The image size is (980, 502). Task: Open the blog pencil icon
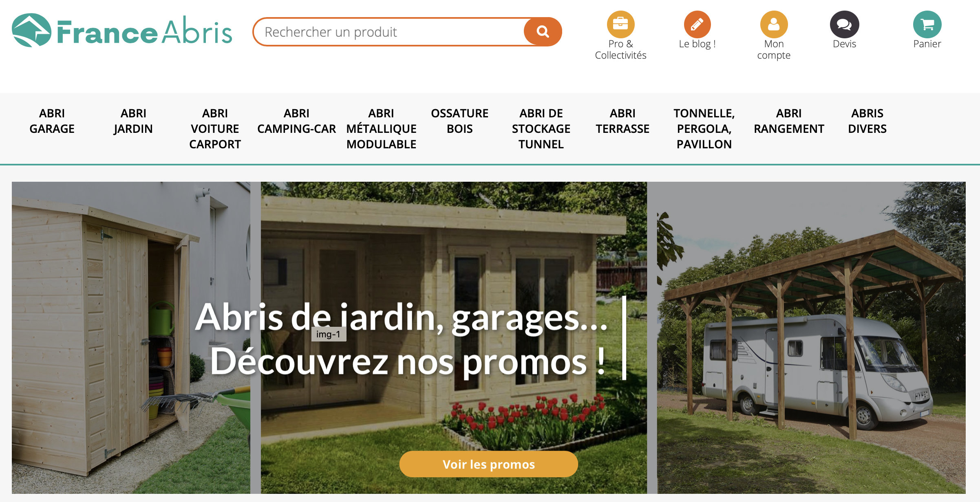point(697,24)
